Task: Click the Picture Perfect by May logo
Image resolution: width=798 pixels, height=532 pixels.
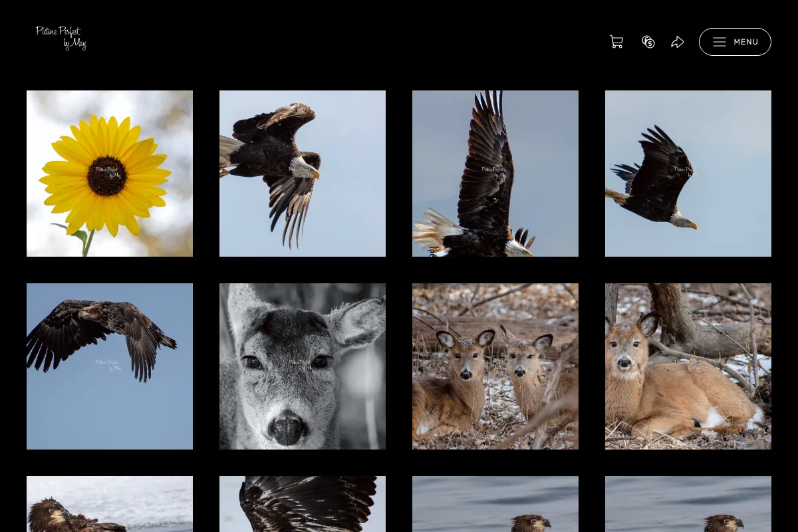Action: pyautogui.click(x=61, y=38)
